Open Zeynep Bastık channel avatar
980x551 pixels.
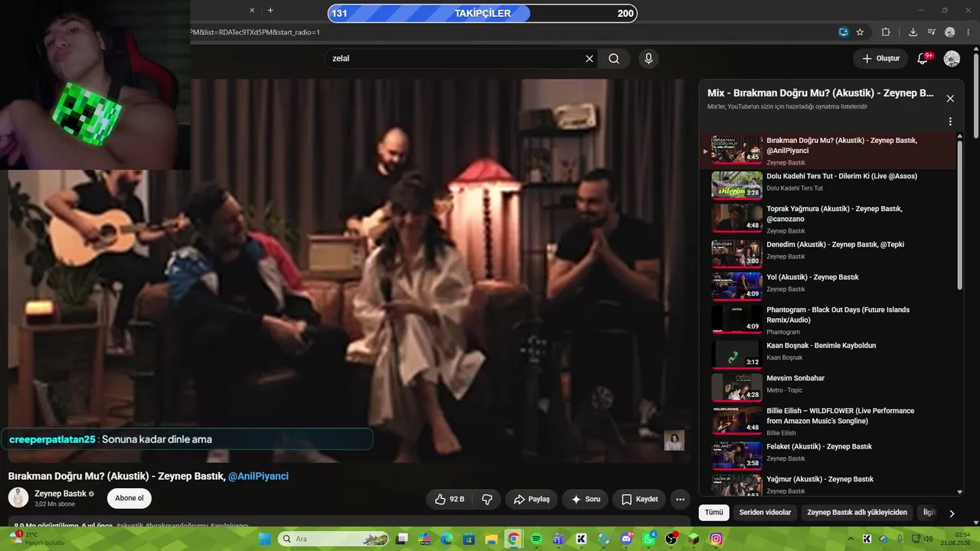[18, 497]
